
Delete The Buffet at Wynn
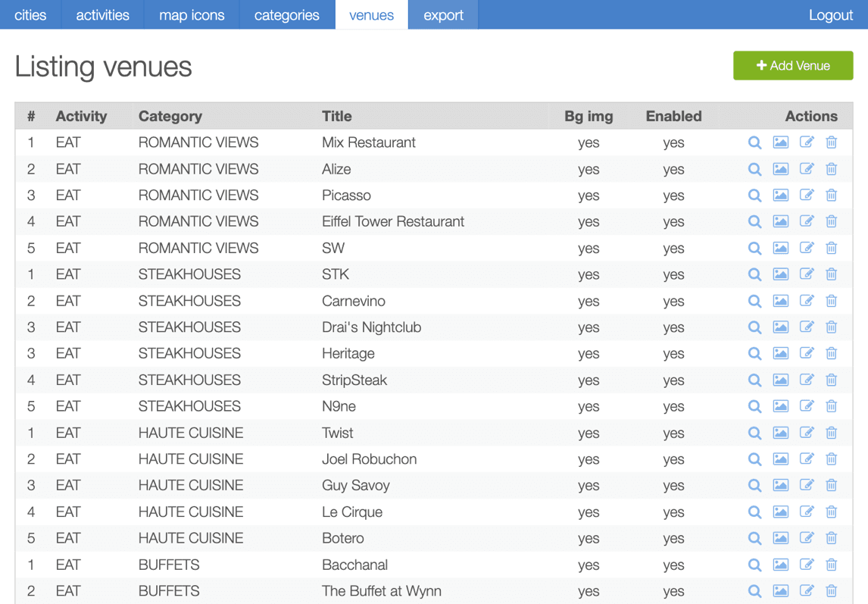coord(832,591)
